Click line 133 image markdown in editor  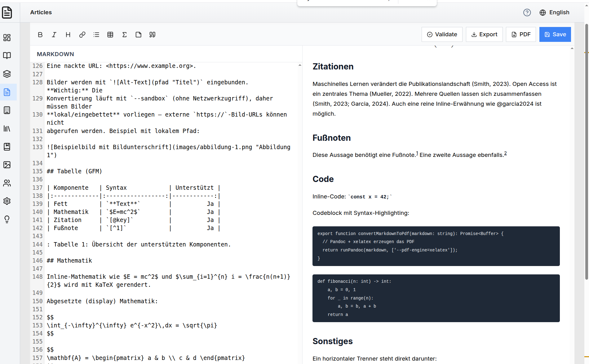[x=169, y=151]
